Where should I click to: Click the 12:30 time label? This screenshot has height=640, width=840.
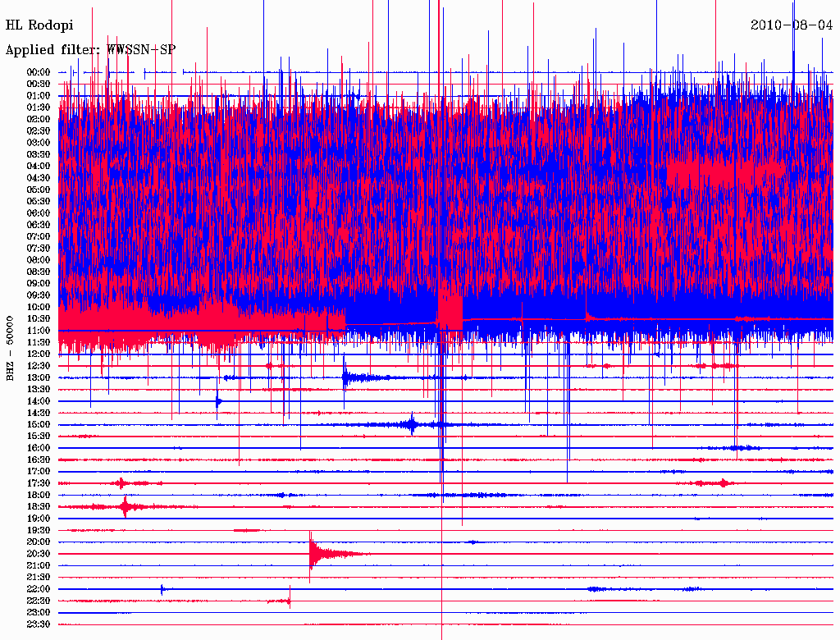pos(39,366)
